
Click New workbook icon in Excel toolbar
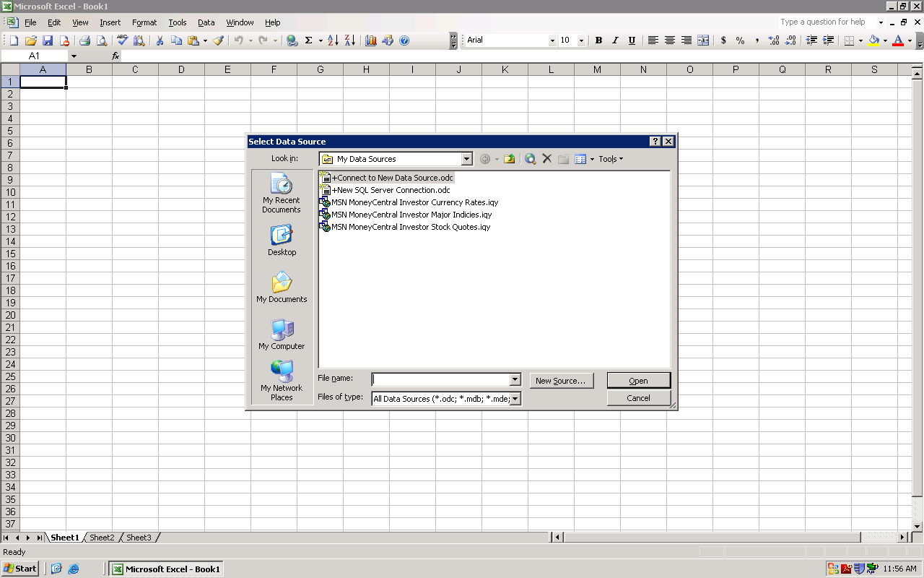(14, 40)
